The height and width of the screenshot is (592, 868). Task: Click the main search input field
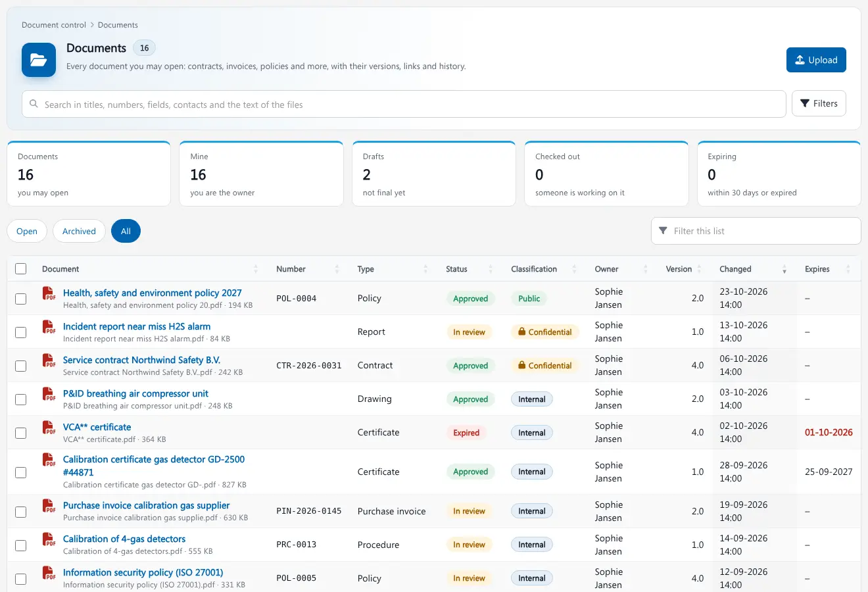[x=404, y=104]
